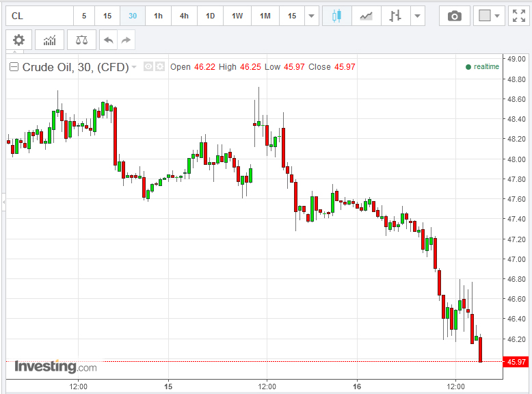This screenshot has width=532, height=394.
Task: Redo the last chart action
Action: 127,40
